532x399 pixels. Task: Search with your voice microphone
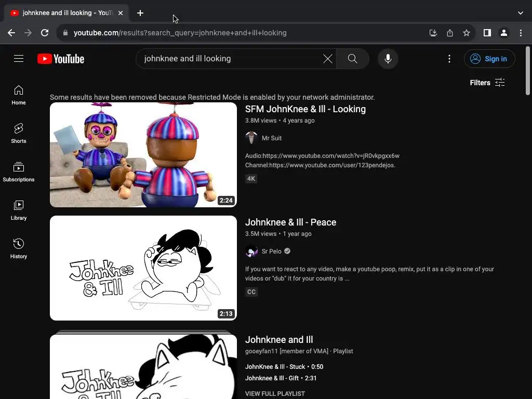coord(388,59)
